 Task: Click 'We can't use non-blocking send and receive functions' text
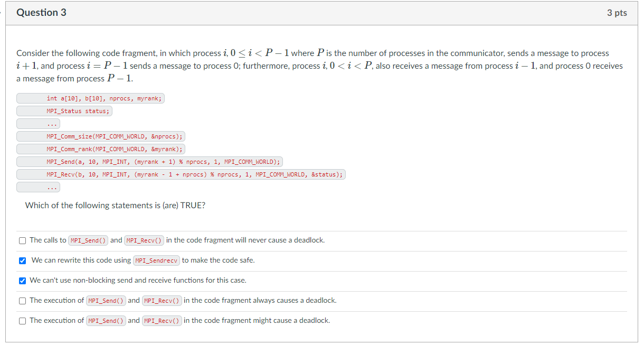click(138, 281)
